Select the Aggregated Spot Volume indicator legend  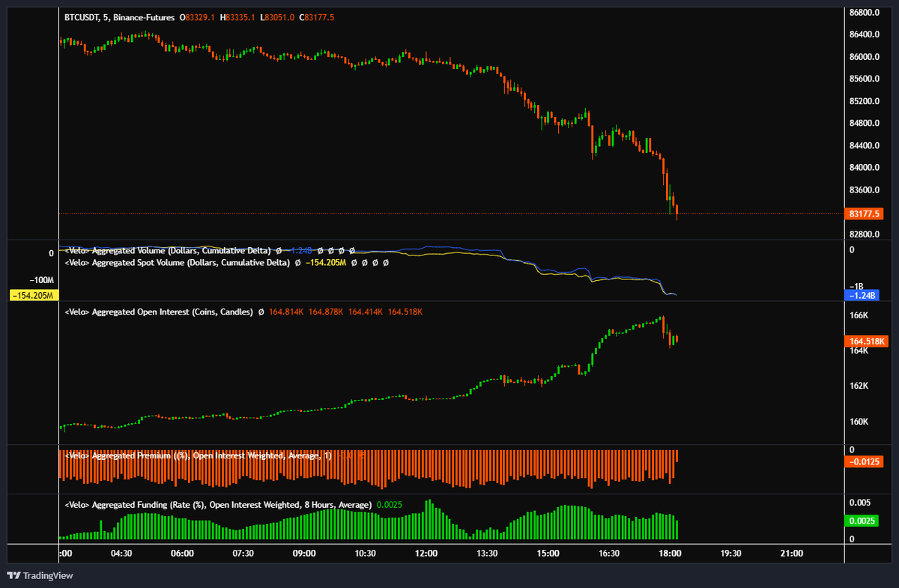tap(178, 263)
